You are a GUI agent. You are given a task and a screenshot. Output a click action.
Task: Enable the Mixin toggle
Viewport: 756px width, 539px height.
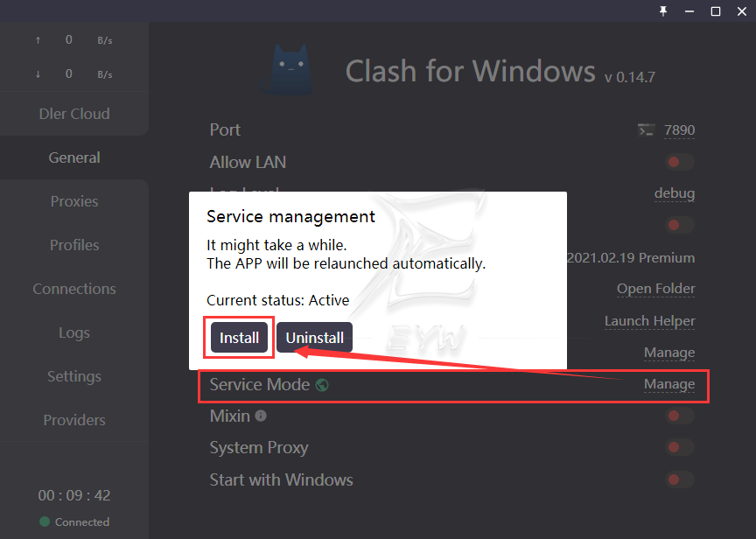tap(679, 416)
